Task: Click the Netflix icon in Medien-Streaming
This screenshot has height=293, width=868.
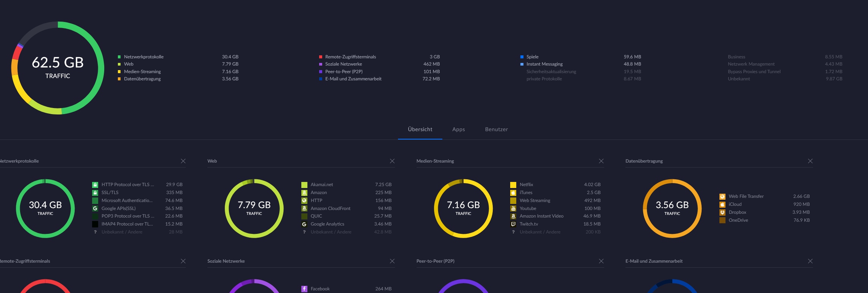Action: point(513,185)
